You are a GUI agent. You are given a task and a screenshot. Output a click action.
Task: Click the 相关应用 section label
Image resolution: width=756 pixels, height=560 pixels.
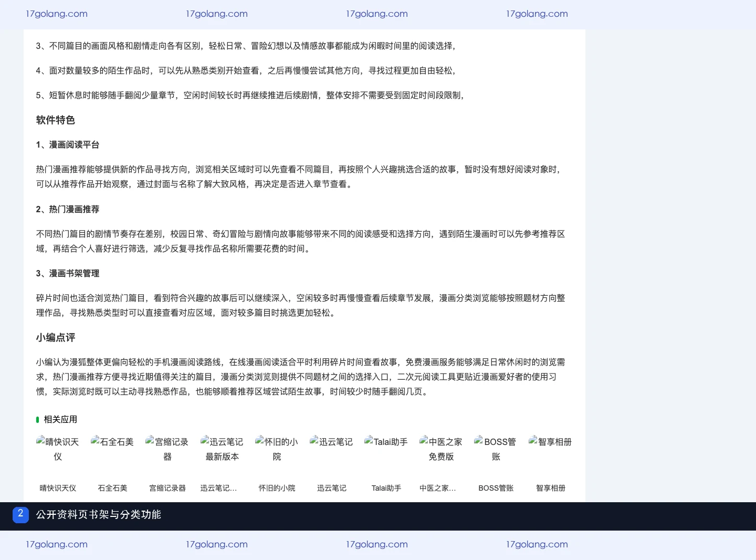(x=60, y=419)
